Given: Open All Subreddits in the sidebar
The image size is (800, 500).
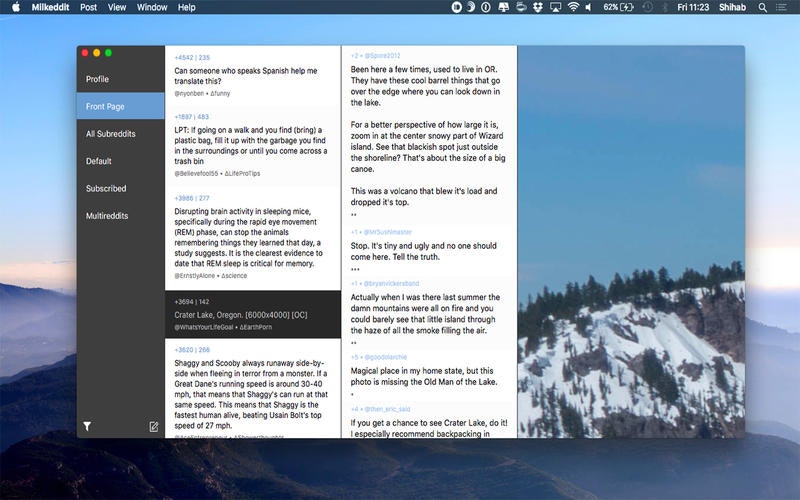Looking at the screenshot, I should 120,134.
